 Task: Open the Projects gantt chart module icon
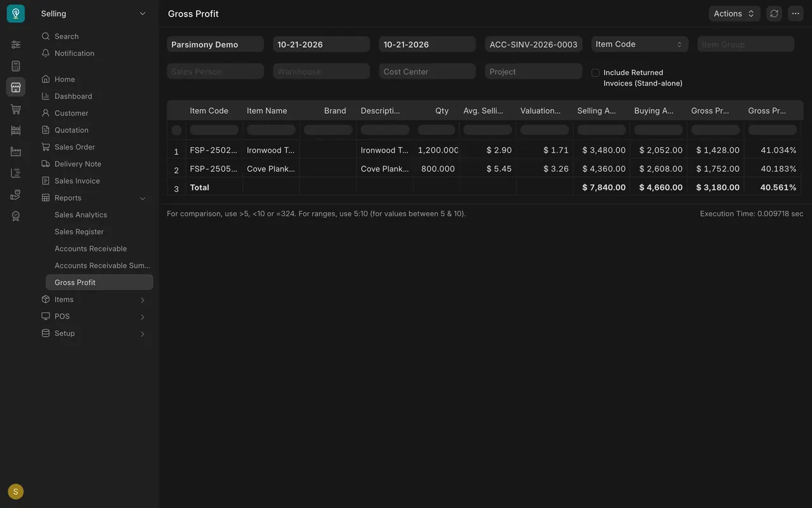point(16,173)
